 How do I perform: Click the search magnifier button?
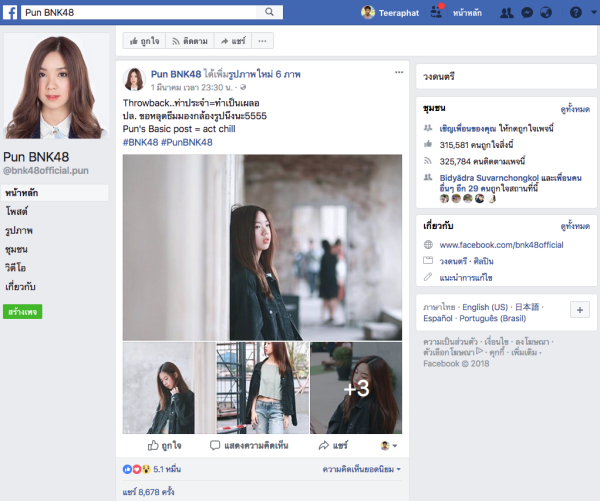pyautogui.click(x=269, y=12)
